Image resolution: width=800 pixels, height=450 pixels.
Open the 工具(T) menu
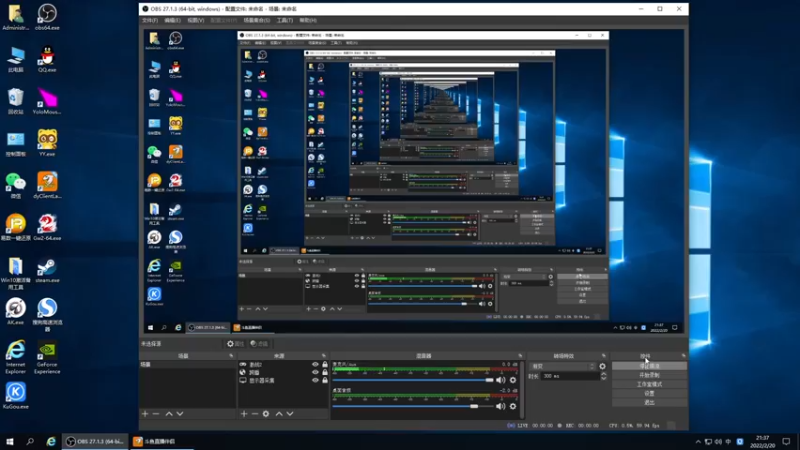tap(285, 20)
